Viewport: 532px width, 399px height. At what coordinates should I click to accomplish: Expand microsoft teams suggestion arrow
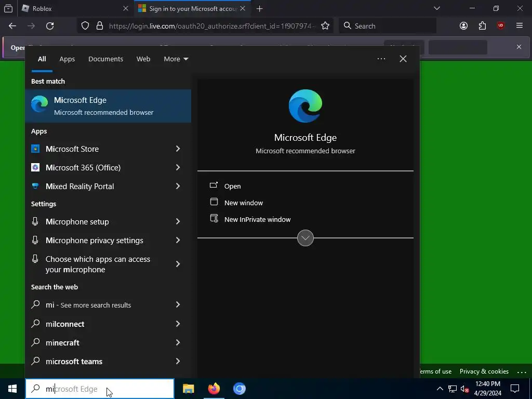(178, 361)
